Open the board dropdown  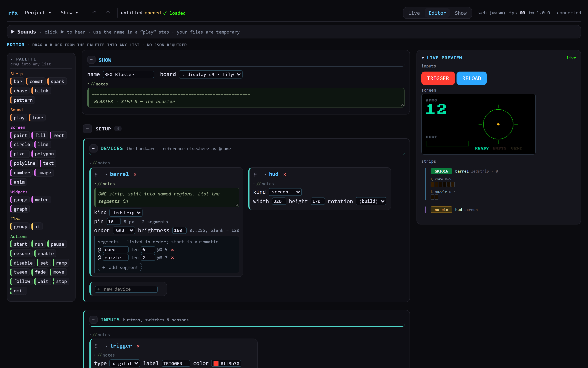click(210, 74)
